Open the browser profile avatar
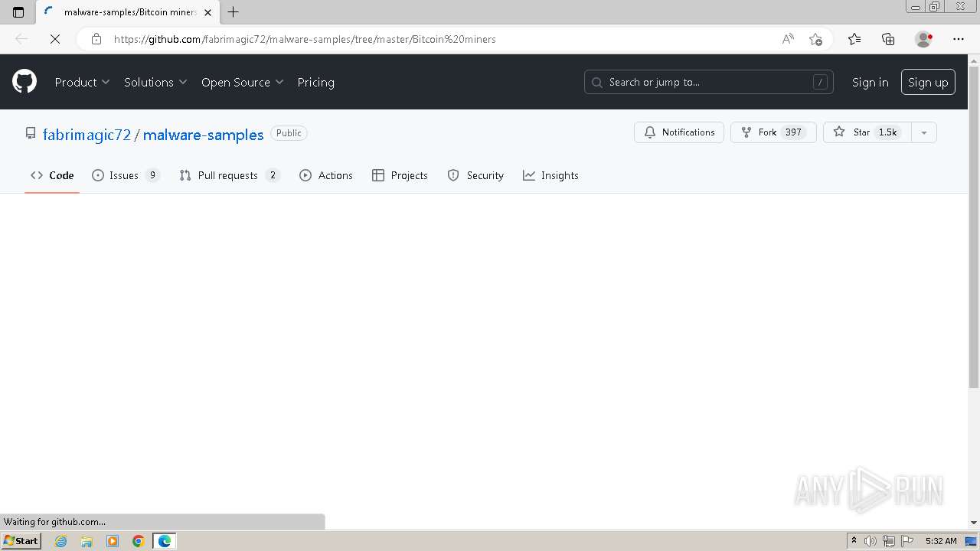Viewport: 980px width, 551px height. pos(924,39)
